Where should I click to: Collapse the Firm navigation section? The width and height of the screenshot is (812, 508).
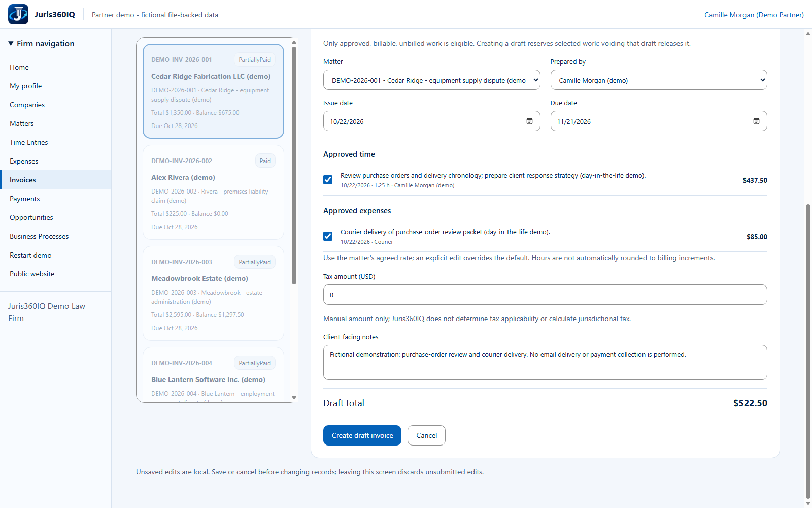click(42, 44)
